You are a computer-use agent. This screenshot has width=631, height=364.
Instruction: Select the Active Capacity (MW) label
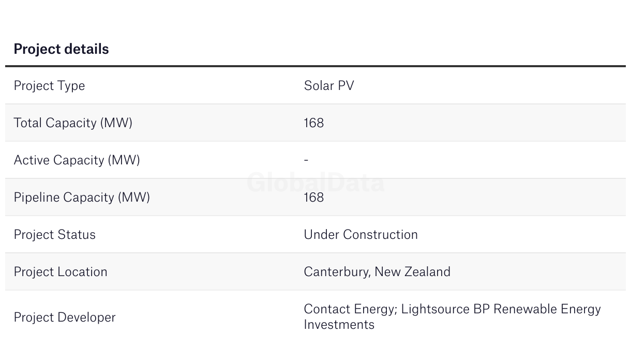pos(77,160)
